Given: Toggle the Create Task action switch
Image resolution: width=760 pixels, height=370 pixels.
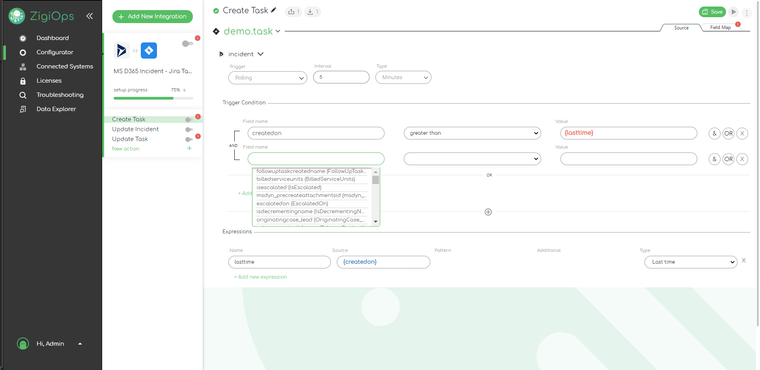Looking at the screenshot, I should point(189,120).
